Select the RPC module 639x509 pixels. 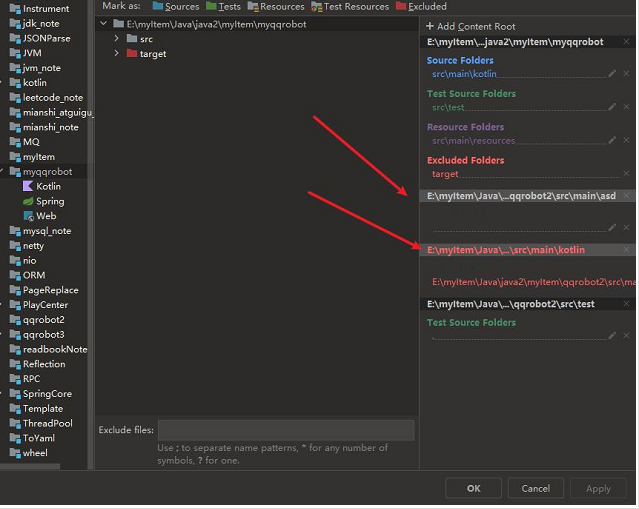[x=25, y=379]
